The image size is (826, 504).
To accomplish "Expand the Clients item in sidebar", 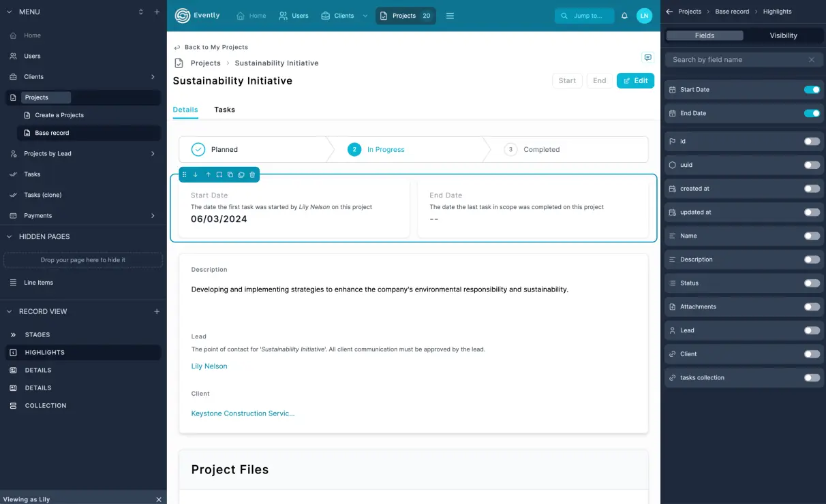I will tap(153, 77).
